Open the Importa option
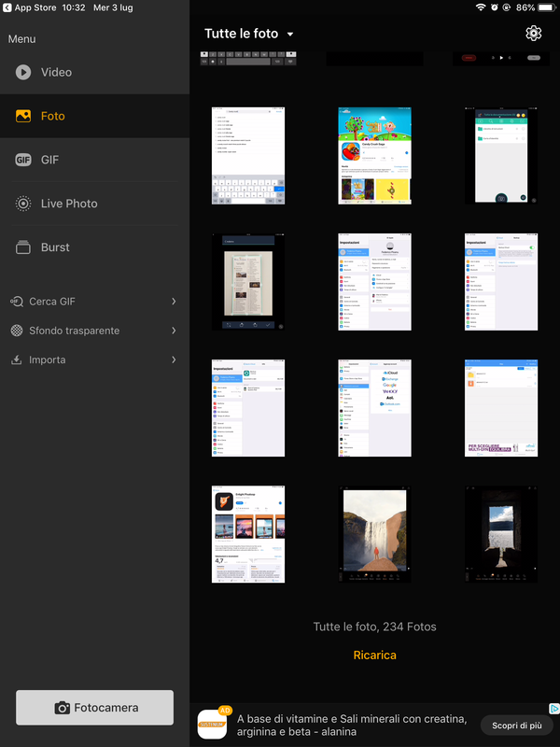 click(95, 359)
